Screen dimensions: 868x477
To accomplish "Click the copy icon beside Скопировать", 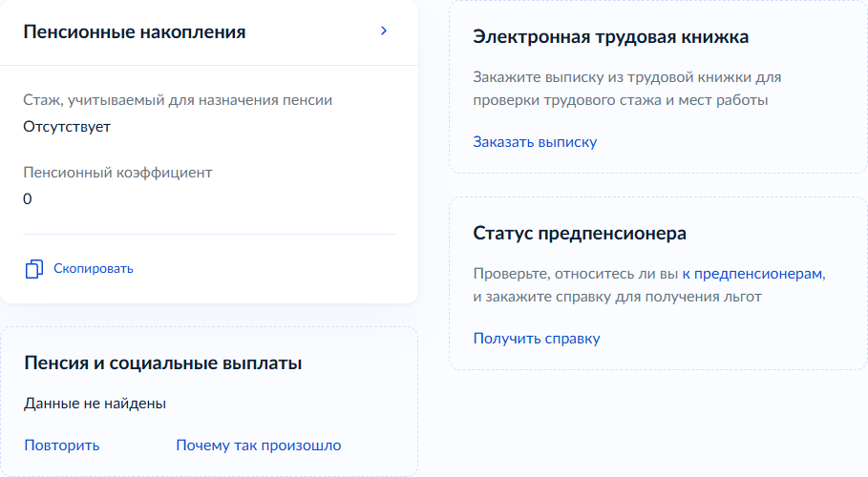I will point(34,268).
